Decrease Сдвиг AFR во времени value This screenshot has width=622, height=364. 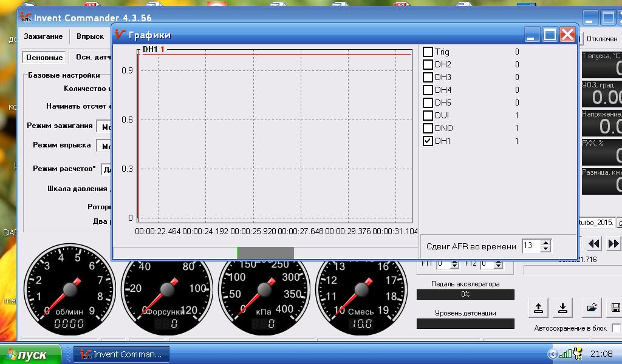(x=546, y=249)
